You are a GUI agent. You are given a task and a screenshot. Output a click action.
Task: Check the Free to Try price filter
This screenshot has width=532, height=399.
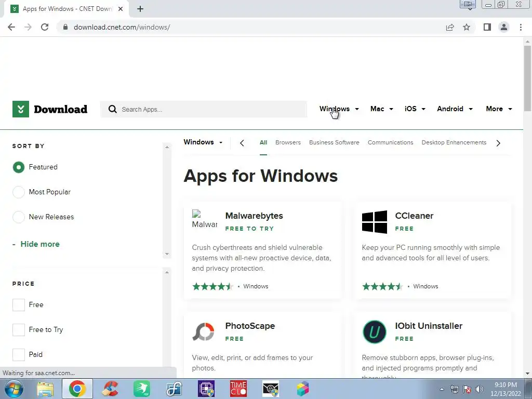[19, 329]
